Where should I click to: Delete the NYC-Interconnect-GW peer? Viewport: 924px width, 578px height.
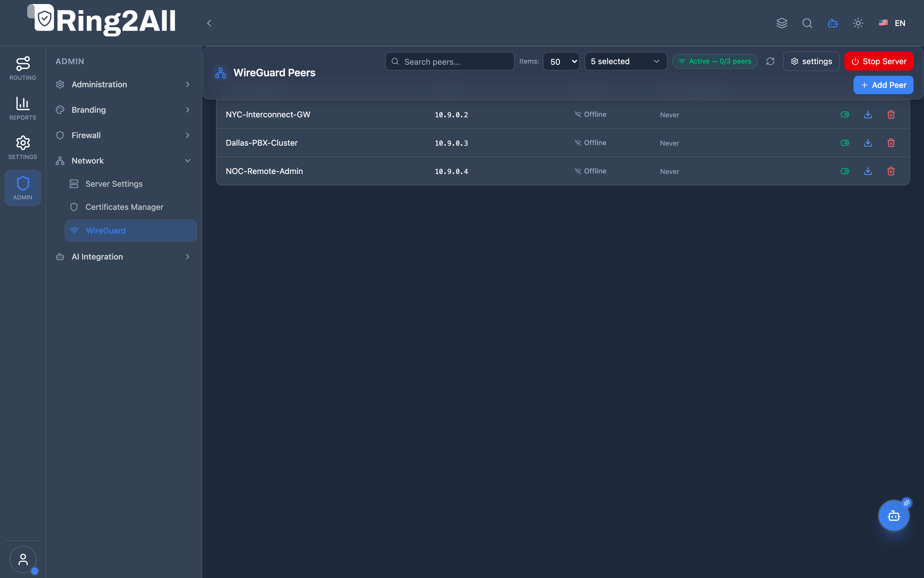[x=891, y=115]
